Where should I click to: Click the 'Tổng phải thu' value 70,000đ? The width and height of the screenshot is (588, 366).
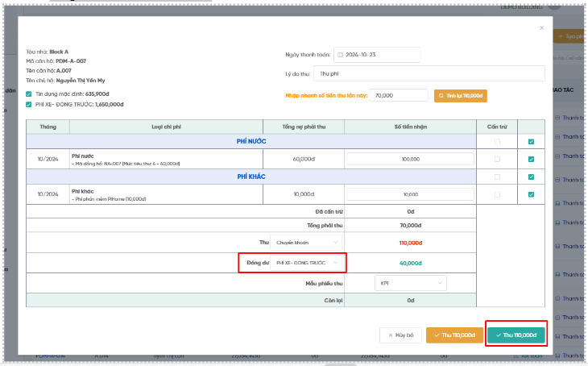pyautogui.click(x=410, y=226)
